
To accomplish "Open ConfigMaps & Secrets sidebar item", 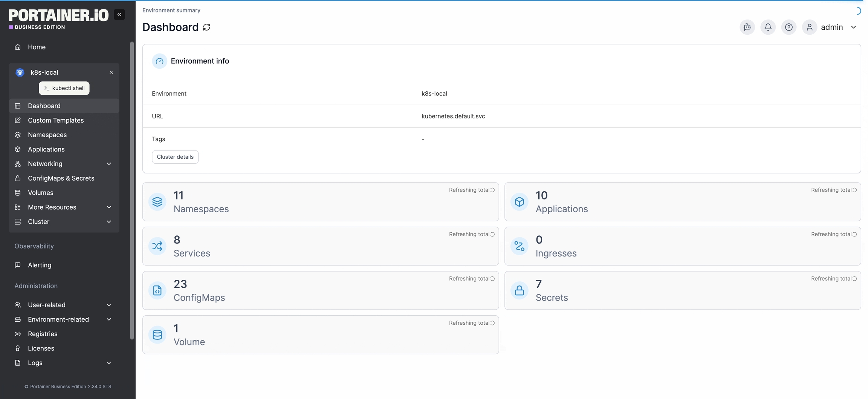I will point(61,178).
